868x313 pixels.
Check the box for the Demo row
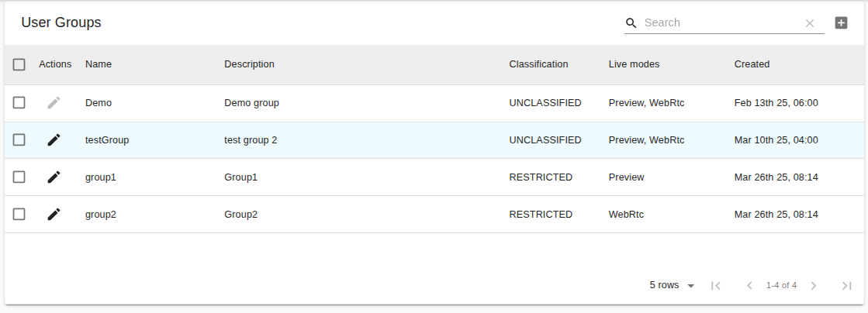19,102
